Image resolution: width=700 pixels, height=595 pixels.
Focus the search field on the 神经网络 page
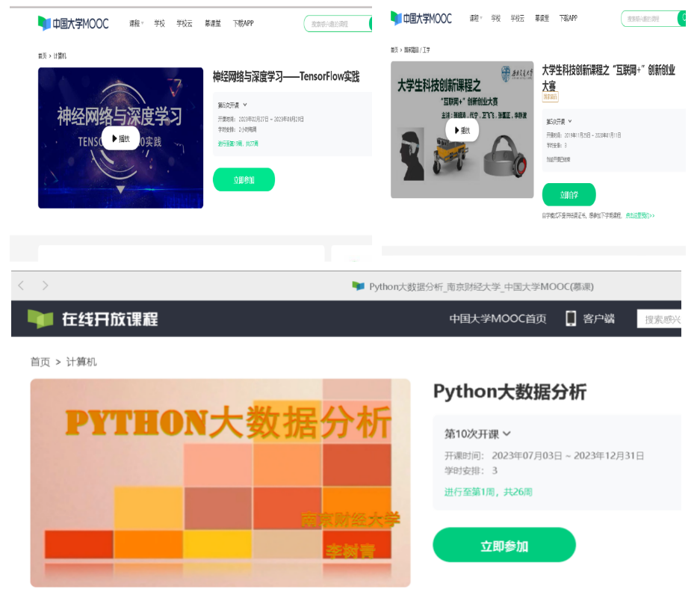coord(336,24)
